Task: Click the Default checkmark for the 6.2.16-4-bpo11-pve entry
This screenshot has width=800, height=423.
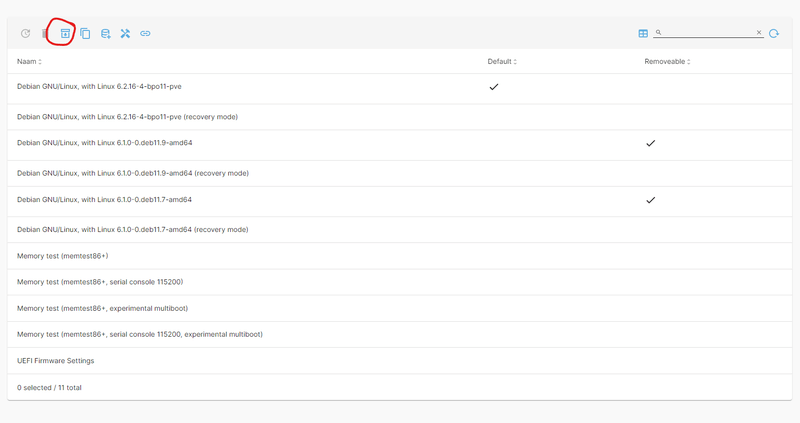Action: pyautogui.click(x=494, y=87)
